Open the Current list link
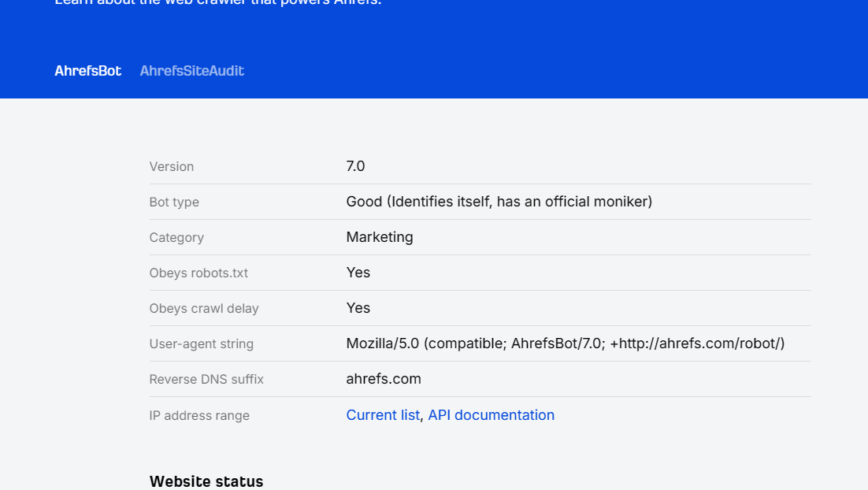The height and width of the screenshot is (490, 868). (x=383, y=415)
